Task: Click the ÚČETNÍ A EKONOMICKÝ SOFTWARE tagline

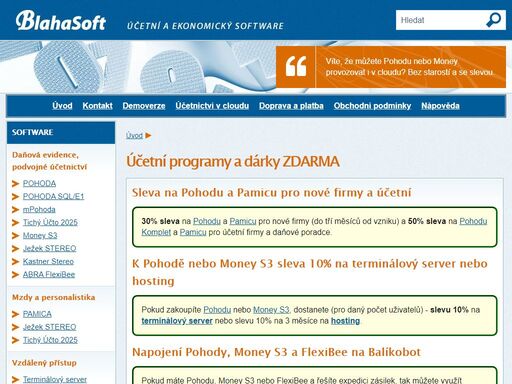Action: click(x=205, y=26)
